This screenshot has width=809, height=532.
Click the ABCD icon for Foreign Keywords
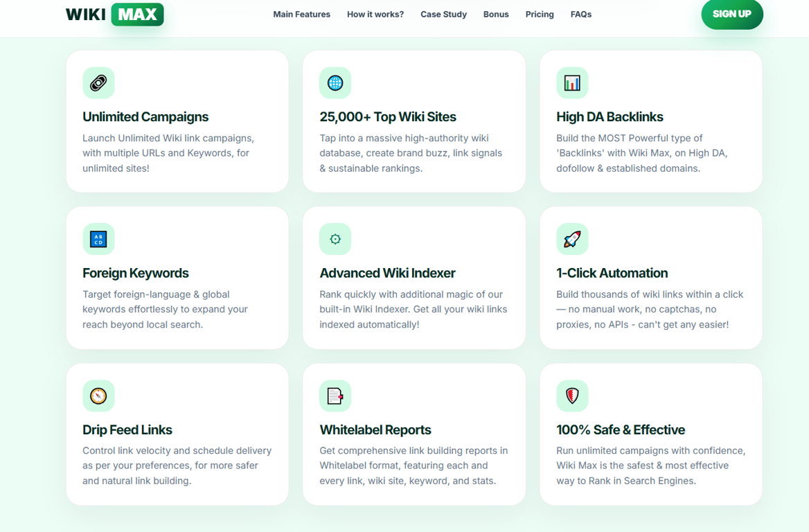click(98, 239)
